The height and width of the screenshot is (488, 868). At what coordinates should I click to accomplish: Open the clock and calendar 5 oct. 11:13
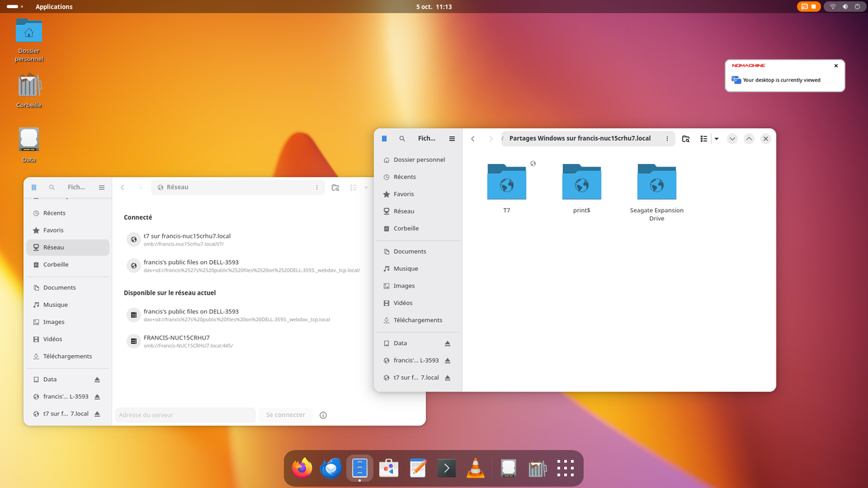434,7
